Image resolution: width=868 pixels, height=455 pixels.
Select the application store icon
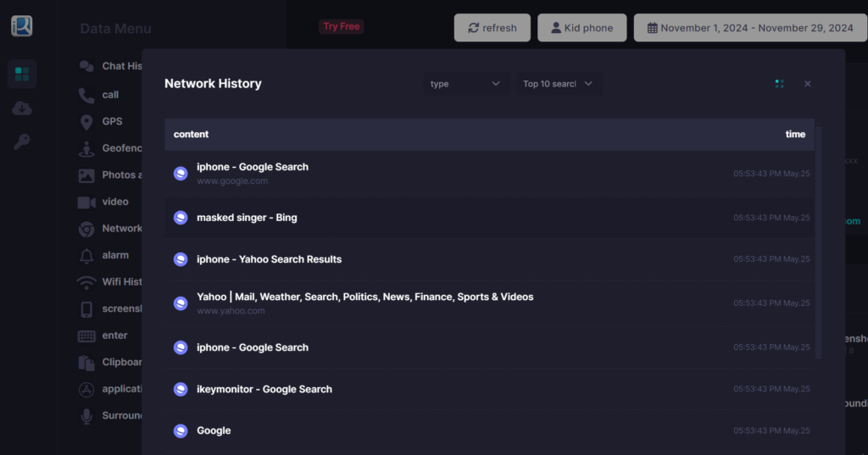pyautogui.click(x=86, y=390)
